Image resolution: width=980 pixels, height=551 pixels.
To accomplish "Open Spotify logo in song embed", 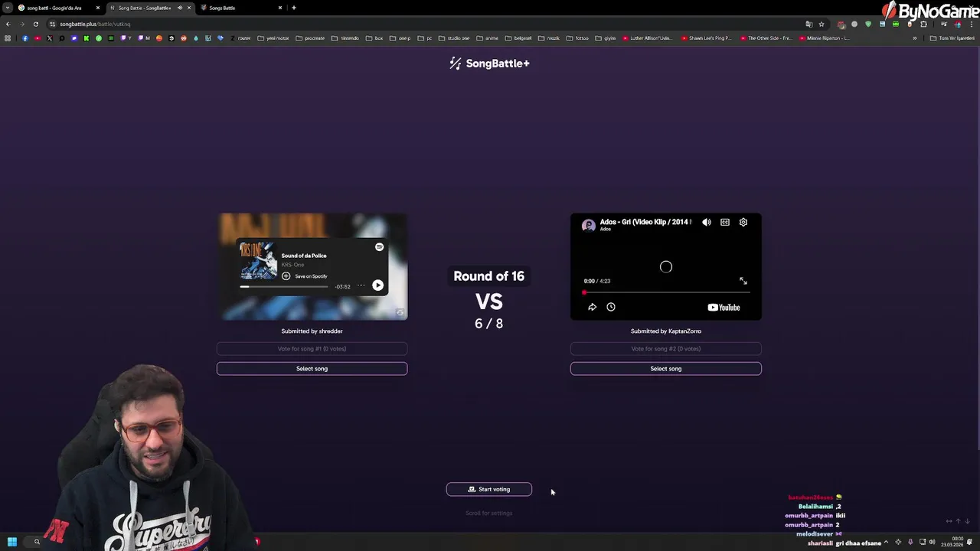I will 379,247.
